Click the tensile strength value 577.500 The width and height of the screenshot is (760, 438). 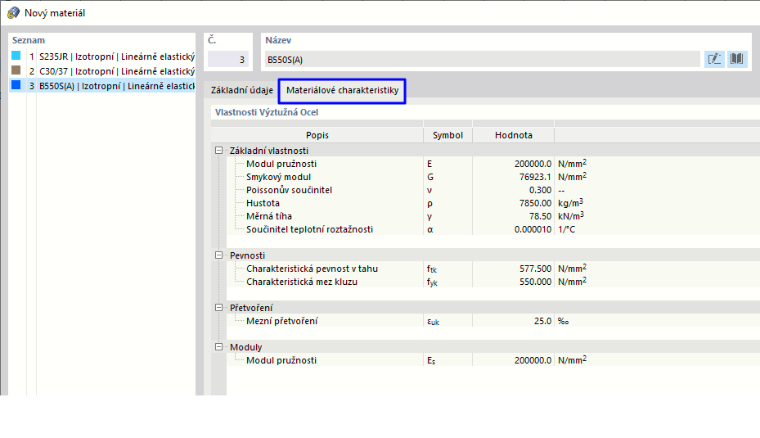tap(535, 268)
